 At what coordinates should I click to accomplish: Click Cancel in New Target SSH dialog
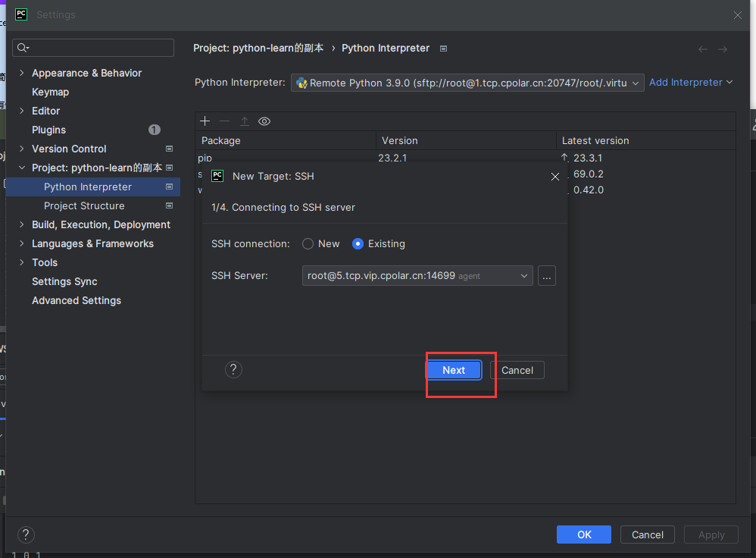pyautogui.click(x=517, y=370)
